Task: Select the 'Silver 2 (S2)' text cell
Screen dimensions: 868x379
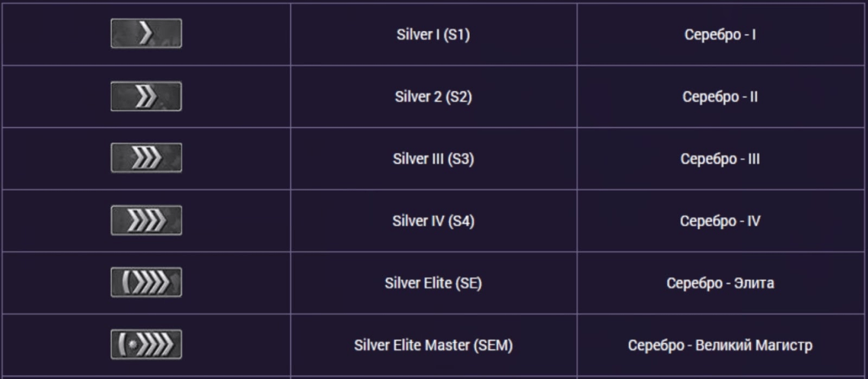Action: [x=433, y=97]
